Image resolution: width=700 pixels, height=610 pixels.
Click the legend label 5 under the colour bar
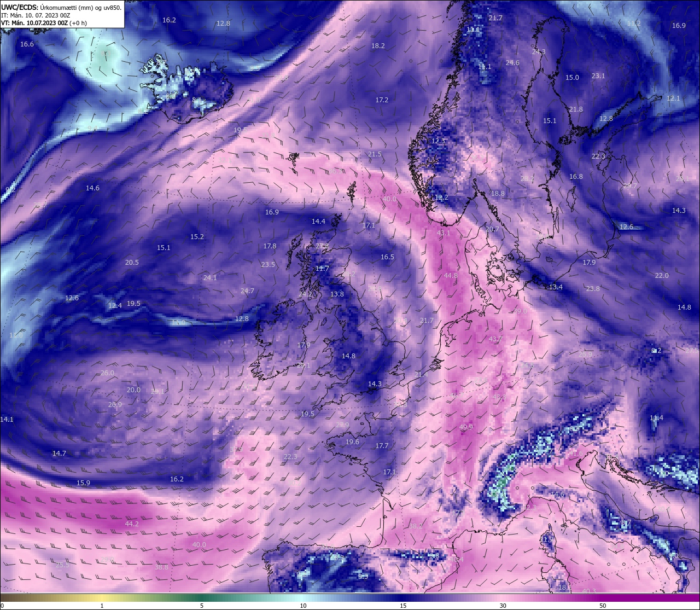[202, 606]
